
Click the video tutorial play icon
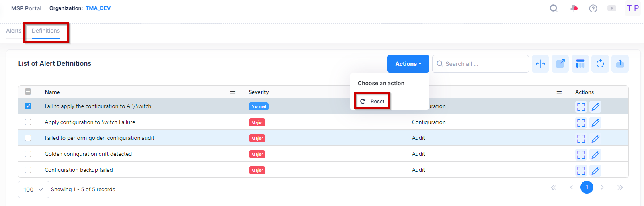[612, 8]
